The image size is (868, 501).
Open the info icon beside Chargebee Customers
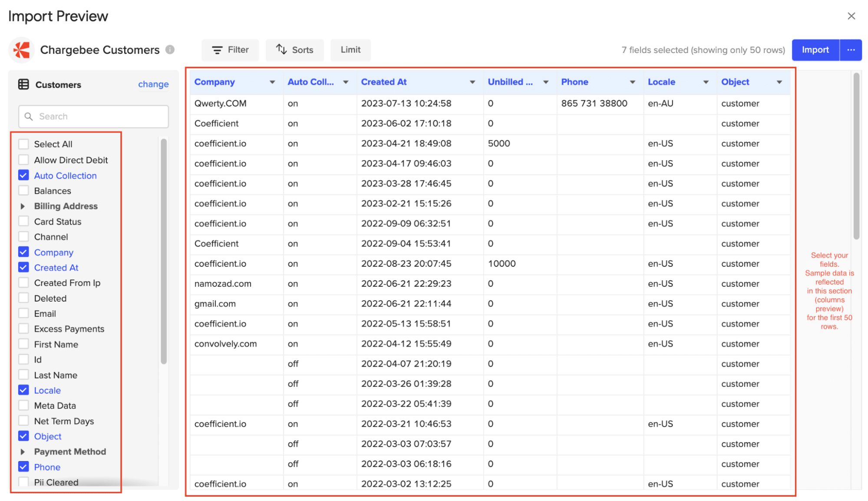click(170, 50)
